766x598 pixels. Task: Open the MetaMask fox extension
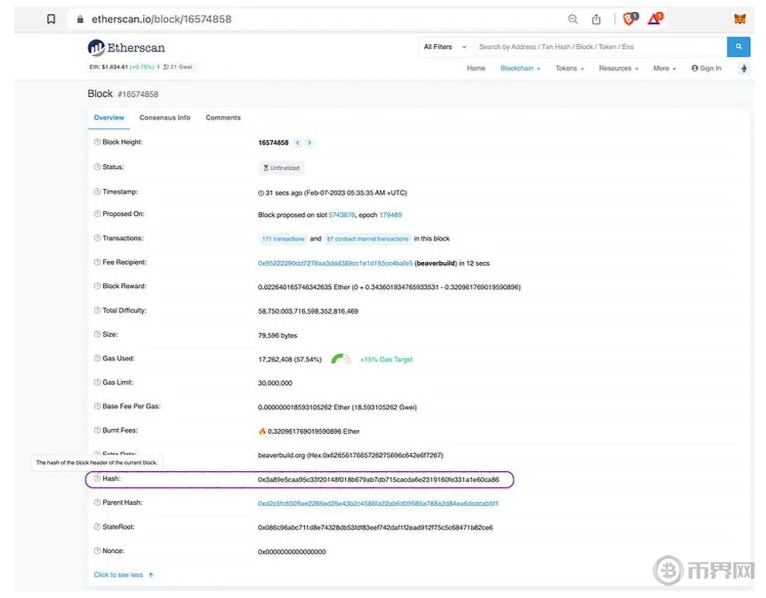(x=740, y=19)
